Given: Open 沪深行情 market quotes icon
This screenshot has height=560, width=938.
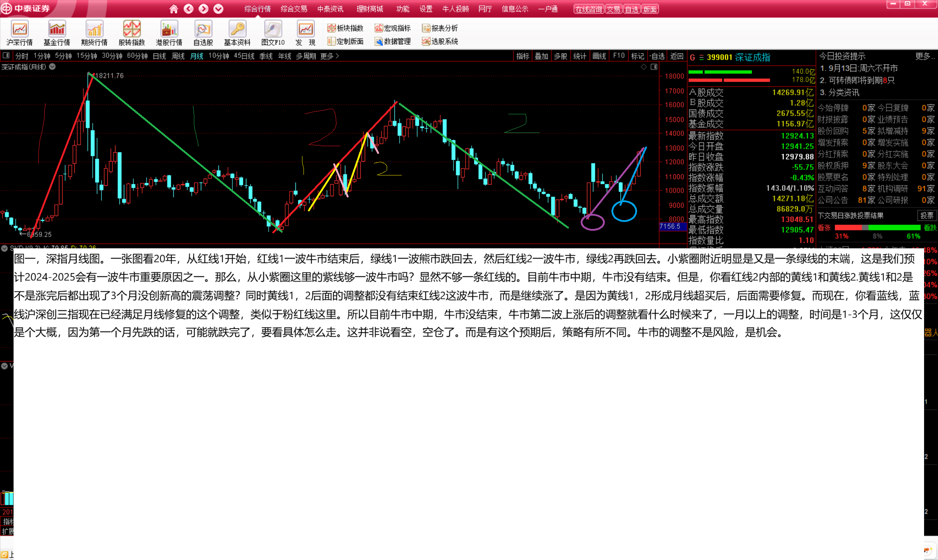Looking at the screenshot, I should point(20,29).
